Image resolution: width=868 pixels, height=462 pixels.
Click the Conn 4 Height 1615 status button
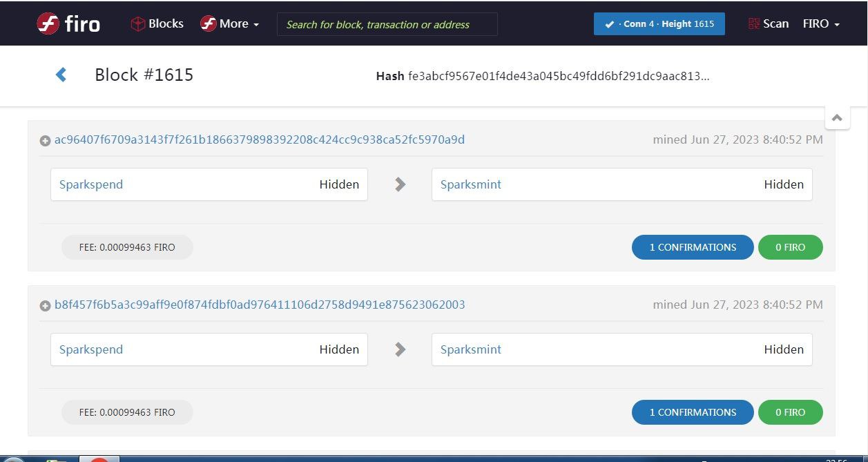coord(659,23)
